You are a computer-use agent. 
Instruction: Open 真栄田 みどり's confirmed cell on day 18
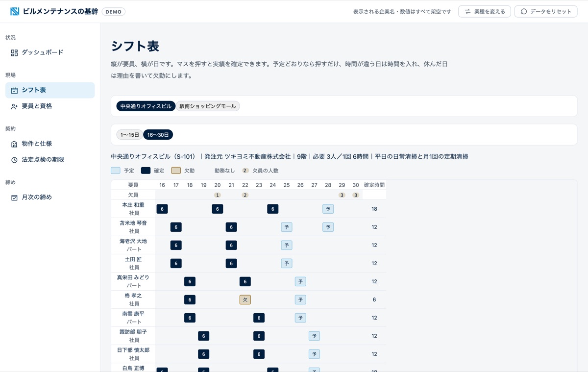(190, 281)
